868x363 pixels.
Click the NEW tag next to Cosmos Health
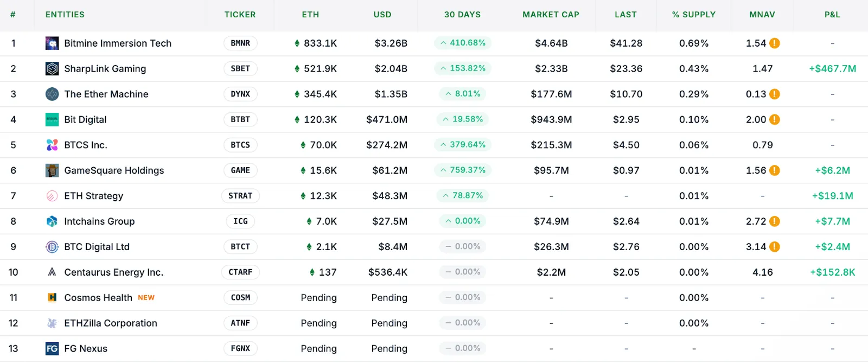coord(146,298)
